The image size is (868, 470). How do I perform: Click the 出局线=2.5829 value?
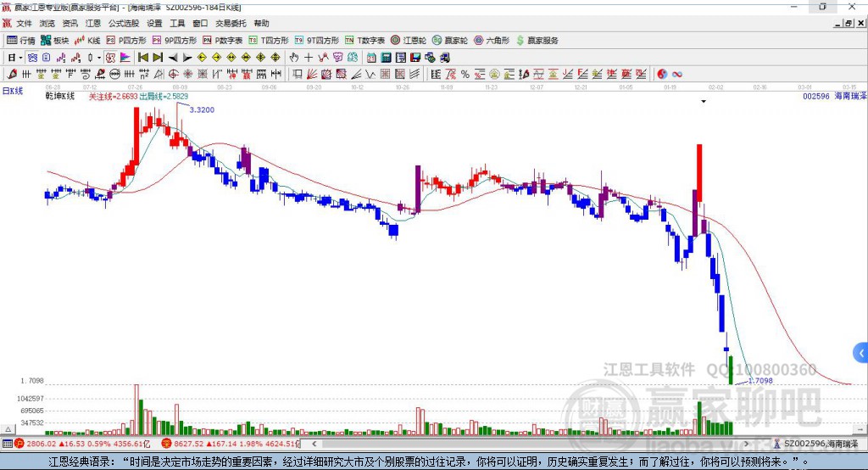164,97
